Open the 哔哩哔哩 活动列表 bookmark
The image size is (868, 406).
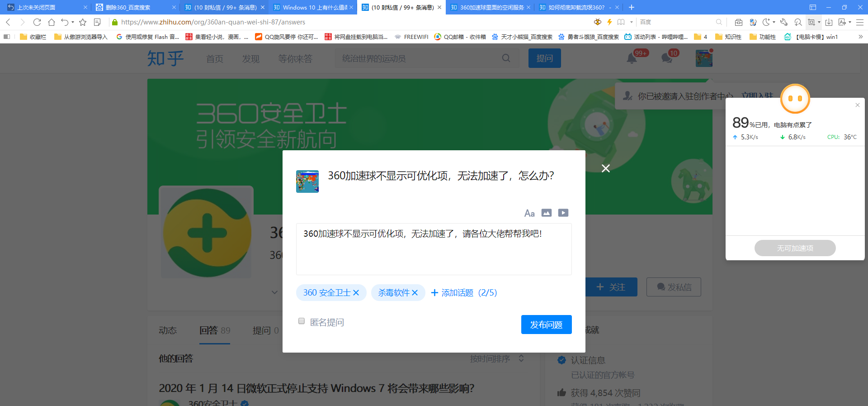[656, 37]
